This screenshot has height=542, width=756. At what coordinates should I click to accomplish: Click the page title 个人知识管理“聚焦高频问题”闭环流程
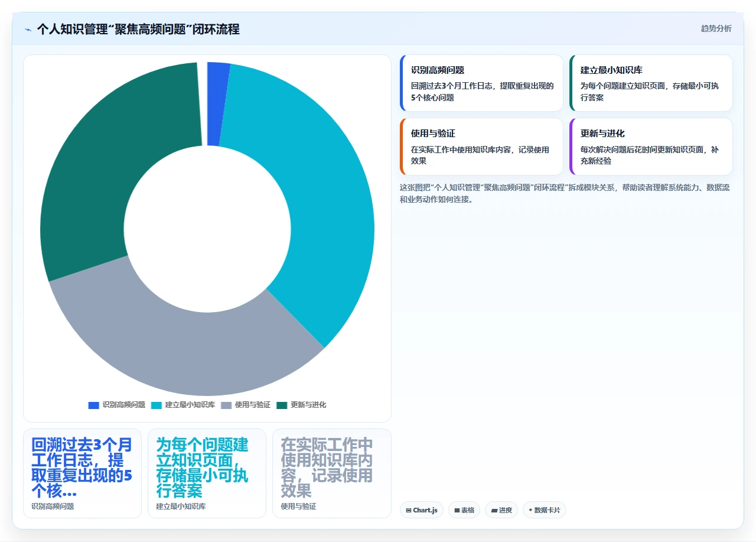tap(138, 29)
